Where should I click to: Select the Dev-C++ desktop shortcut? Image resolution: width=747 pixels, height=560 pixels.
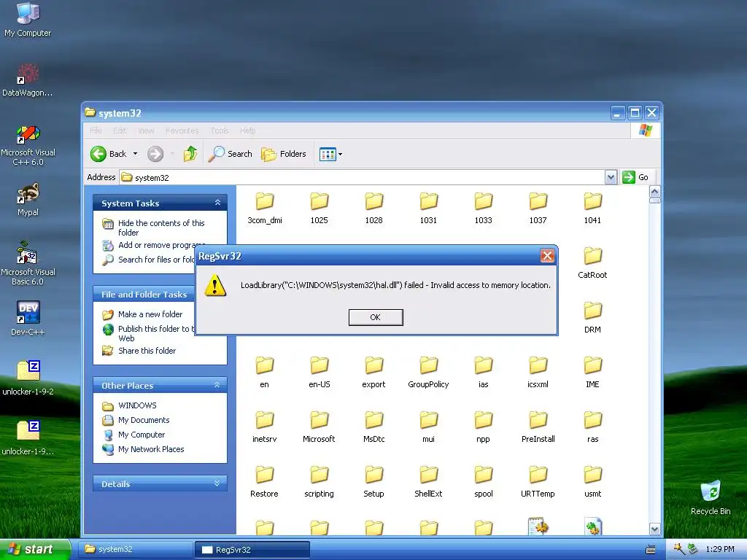coord(28,318)
